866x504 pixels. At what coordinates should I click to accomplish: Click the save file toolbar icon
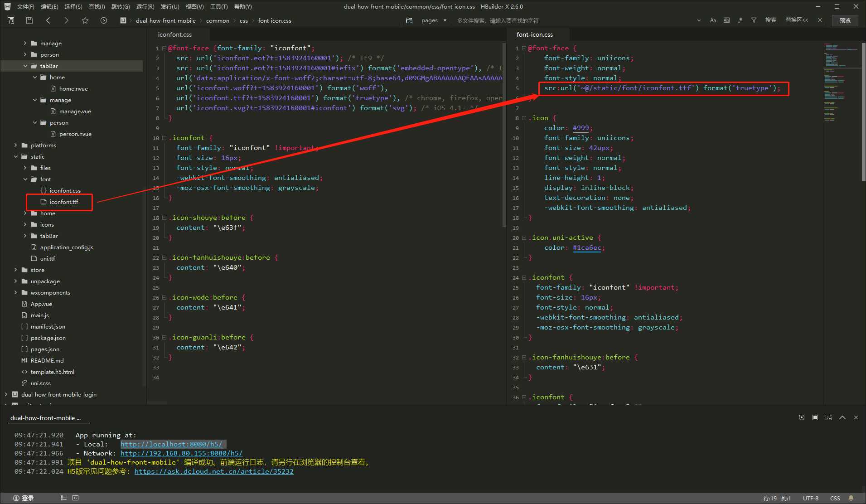click(x=29, y=20)
